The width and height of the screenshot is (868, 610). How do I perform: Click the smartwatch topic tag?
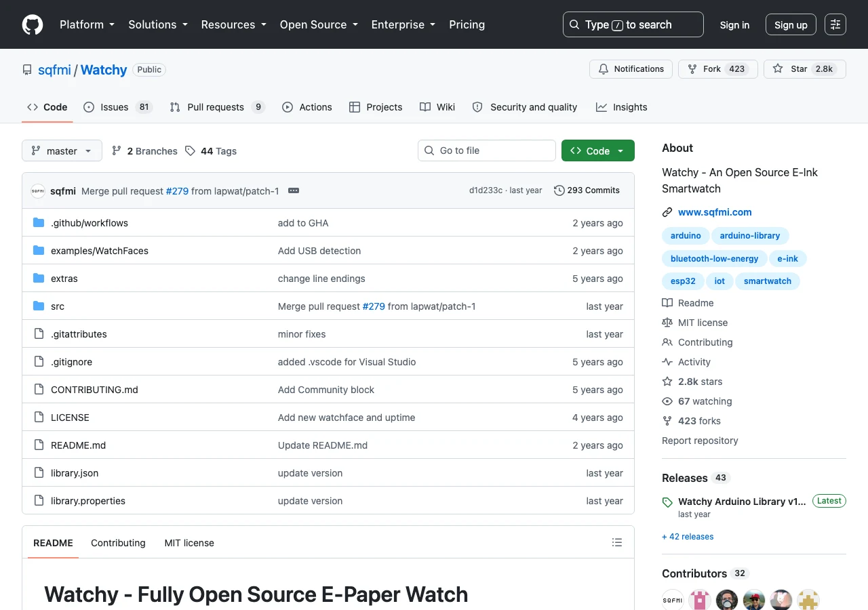(768, 281)
